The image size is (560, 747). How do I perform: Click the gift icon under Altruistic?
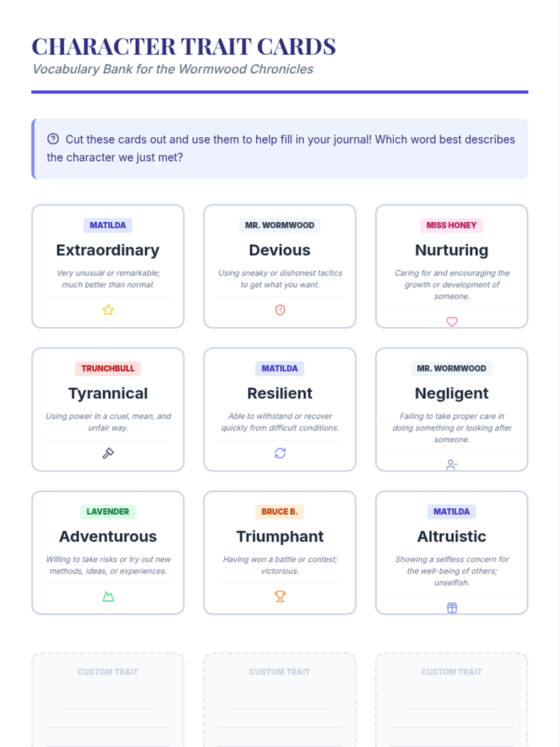point(452,607)
